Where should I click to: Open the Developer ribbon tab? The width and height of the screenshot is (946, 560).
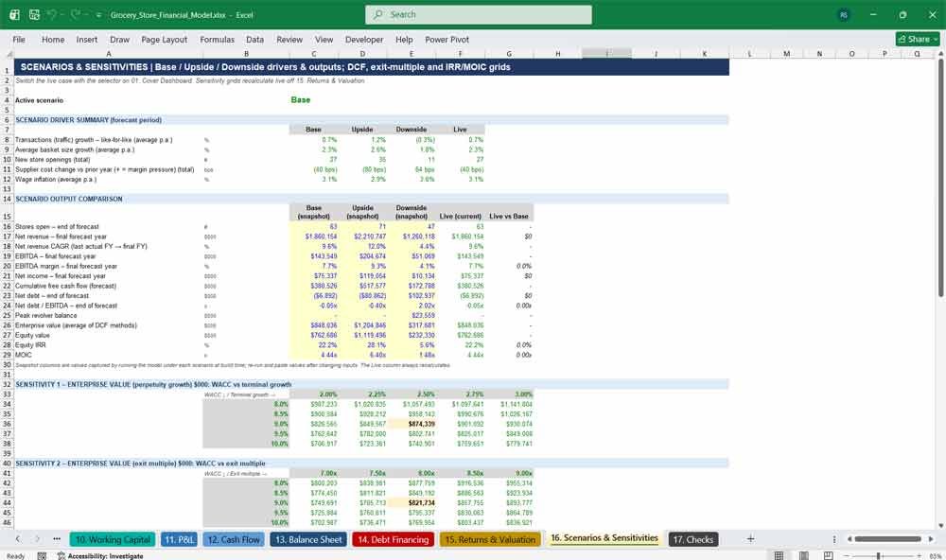[x=364, y=39]
